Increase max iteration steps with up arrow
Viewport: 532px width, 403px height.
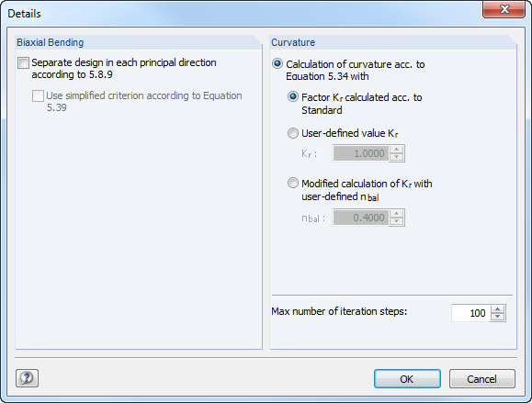[498, 309]
